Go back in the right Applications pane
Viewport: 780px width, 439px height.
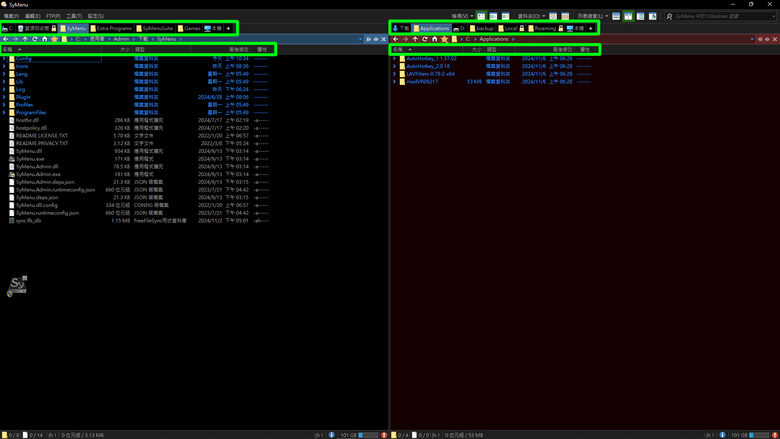click(395, 39)
